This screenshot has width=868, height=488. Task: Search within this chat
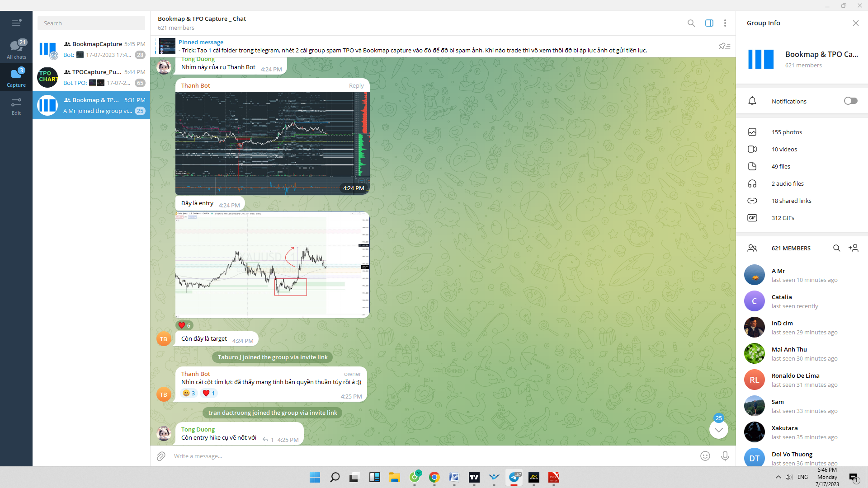click(691, 23)
